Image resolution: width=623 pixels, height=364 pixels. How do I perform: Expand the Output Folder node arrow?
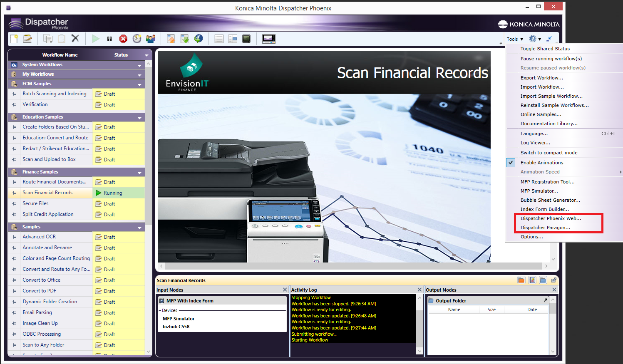click(546, 300)
